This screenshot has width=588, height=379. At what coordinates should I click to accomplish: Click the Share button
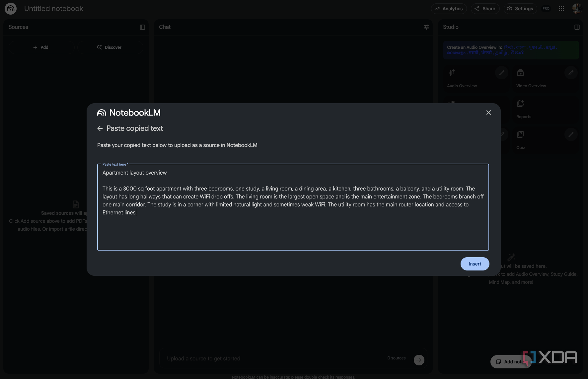click(485, 9)
